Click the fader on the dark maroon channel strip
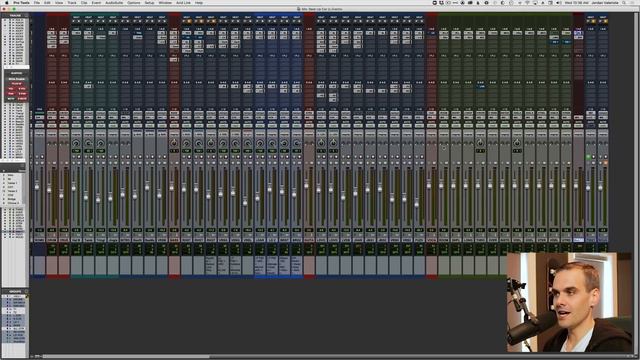Screen dimensions: 640x360 click(576, 186)
